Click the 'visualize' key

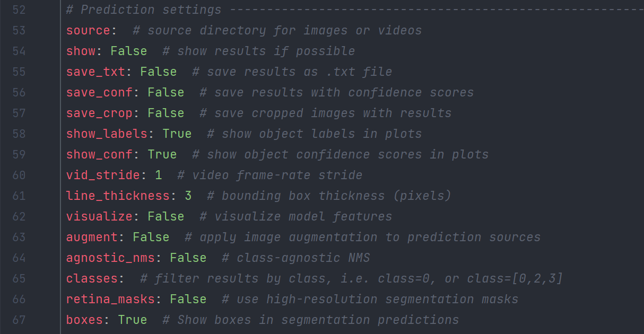[99, 216]
